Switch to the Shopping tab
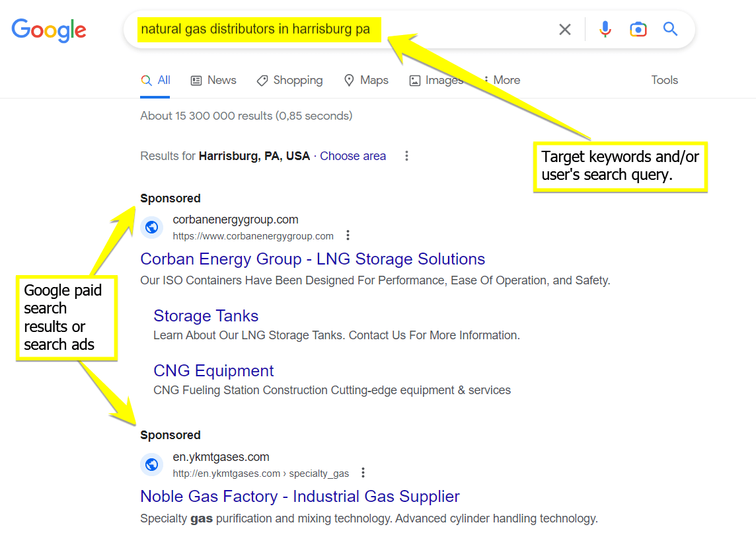 (x=289, y=80)
